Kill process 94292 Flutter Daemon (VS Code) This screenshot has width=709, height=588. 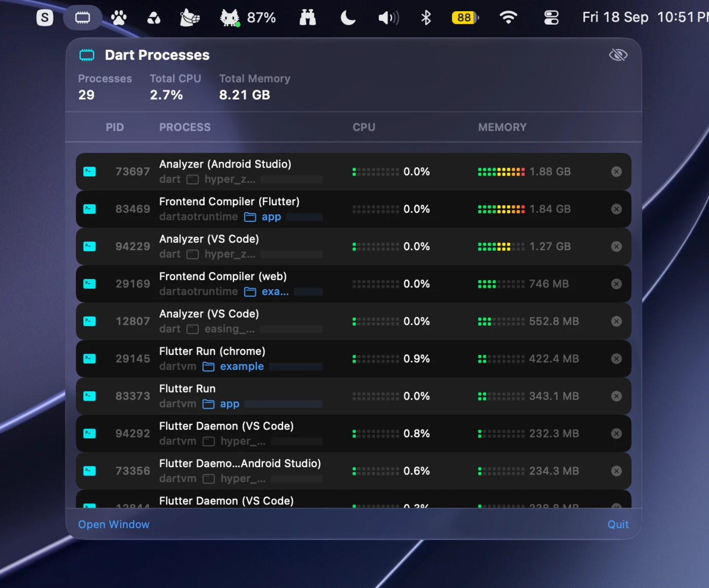coord(616,434)
